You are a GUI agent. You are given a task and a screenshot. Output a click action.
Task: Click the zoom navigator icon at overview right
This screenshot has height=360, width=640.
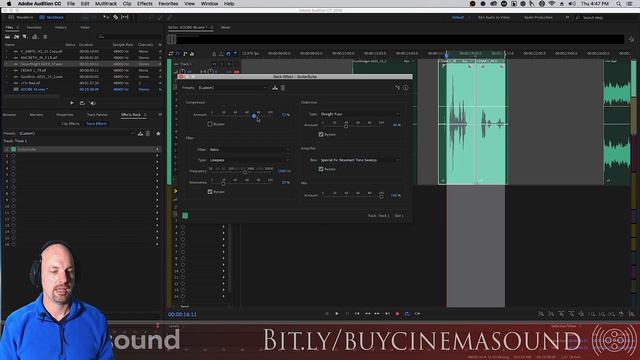[631, 40]
